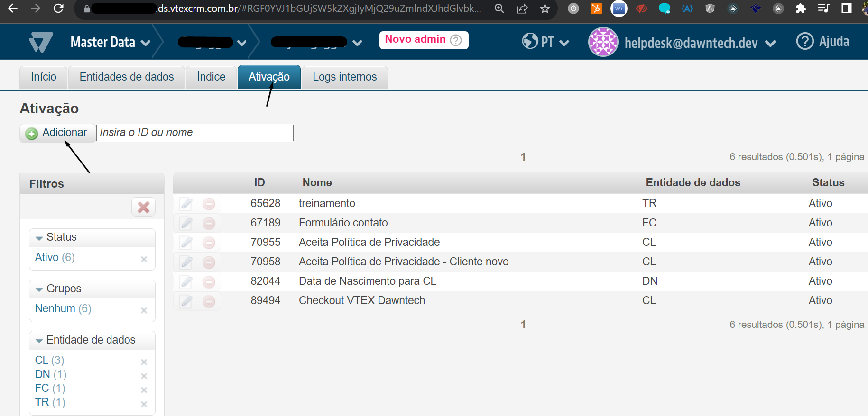Open the Master Data dropdown menu
Viewport: 868px width, 416px height.
[111, 42]
